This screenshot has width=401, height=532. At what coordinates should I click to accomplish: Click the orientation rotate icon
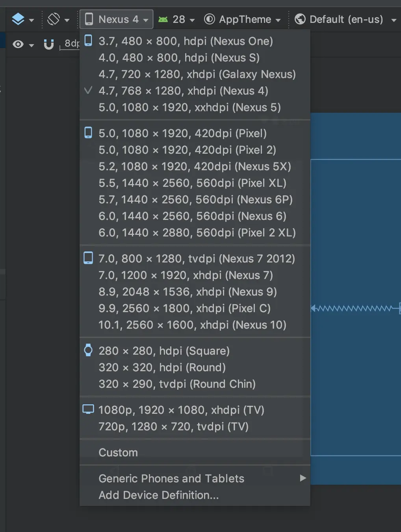54,19
